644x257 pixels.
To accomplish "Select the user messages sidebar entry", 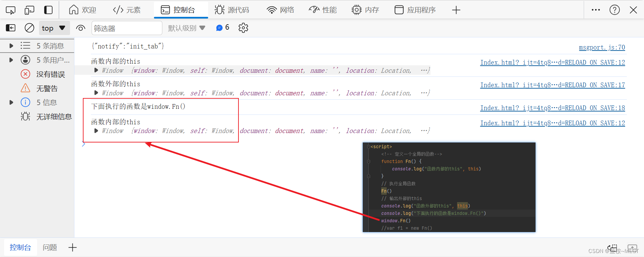I will [37, 60].
